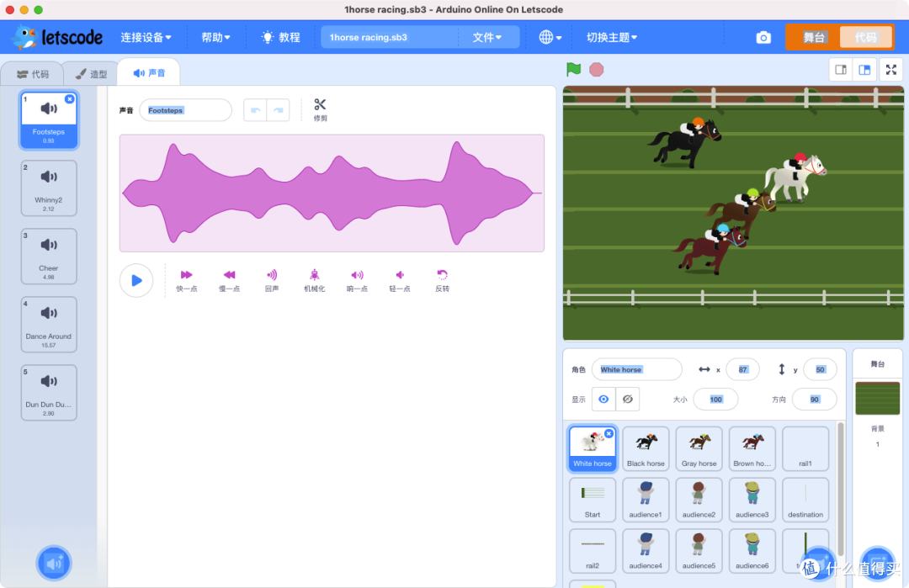Apply the Faster (快一点) effect
Image resolution: width=909 pixels, height=588 pixels.
(187, 280)
